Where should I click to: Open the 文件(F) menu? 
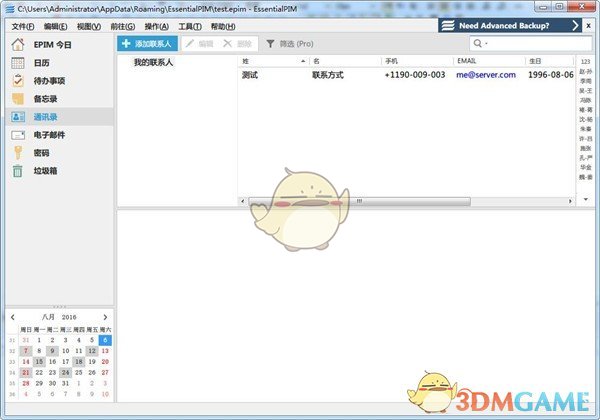pyautogui.click(x=23, y=26)
